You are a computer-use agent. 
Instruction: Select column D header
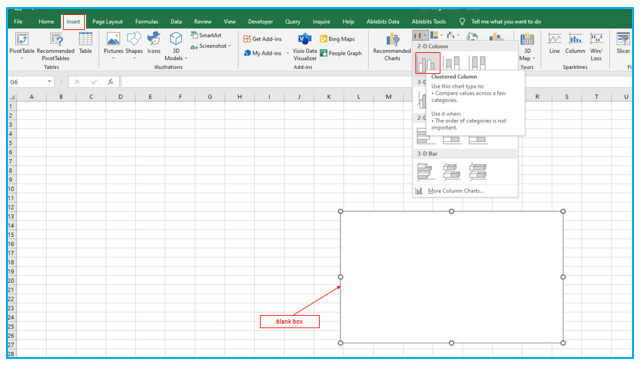[120, 97]
